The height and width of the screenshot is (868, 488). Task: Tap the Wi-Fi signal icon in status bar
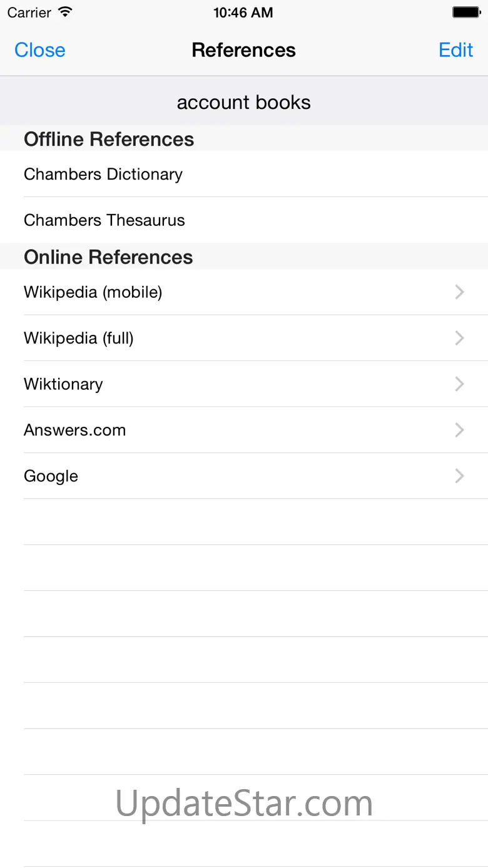coord(64,13)
